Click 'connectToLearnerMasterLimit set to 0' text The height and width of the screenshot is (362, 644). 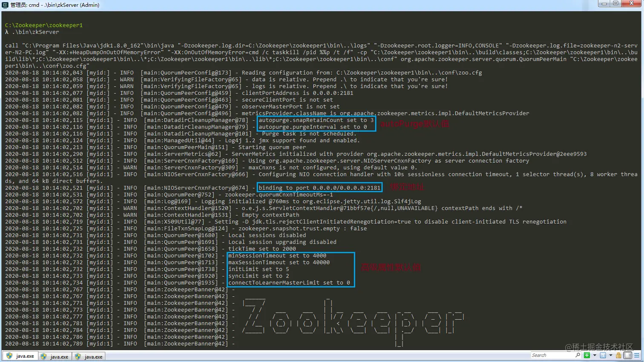click(289, 283)
